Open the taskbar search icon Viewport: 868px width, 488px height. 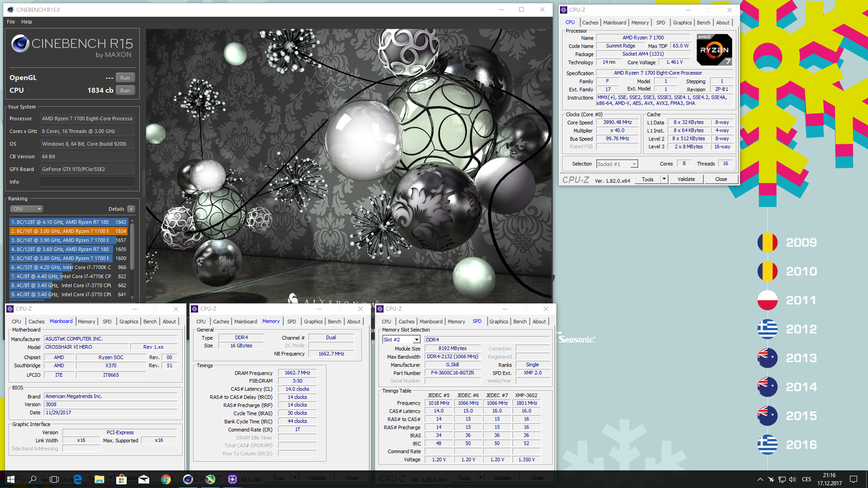(33, 479)
